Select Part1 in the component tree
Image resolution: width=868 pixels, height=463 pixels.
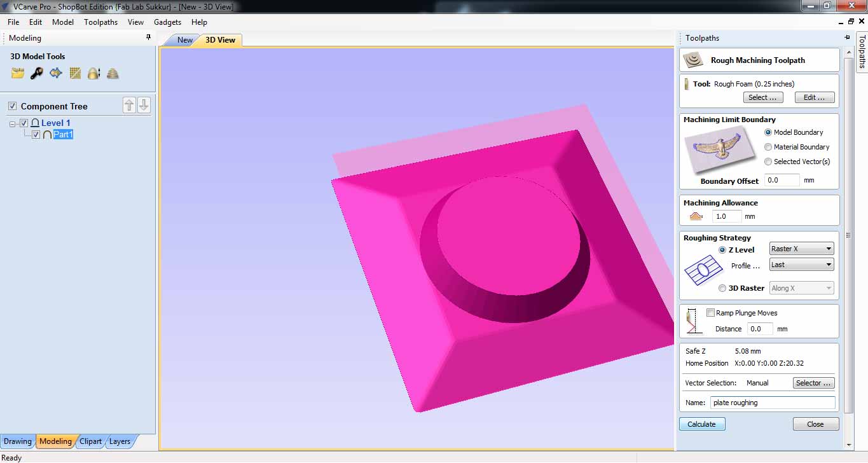63,134
